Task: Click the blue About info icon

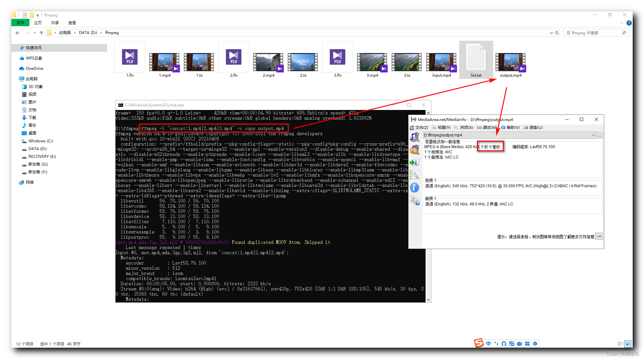Action: tap(415, 188)
